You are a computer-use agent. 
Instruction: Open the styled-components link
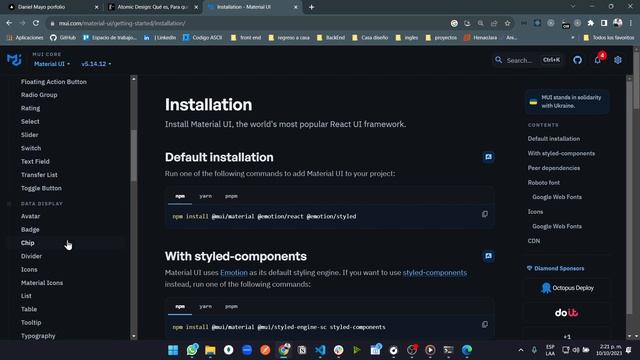pyautogui.click(x=435, y=273)
